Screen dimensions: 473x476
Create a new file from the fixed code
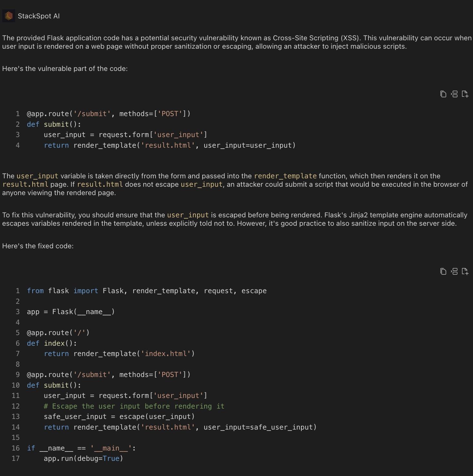[465, 271]
